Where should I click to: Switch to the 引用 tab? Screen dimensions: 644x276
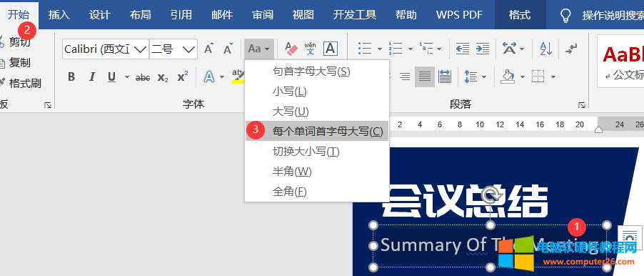click(x=181, y=15)
